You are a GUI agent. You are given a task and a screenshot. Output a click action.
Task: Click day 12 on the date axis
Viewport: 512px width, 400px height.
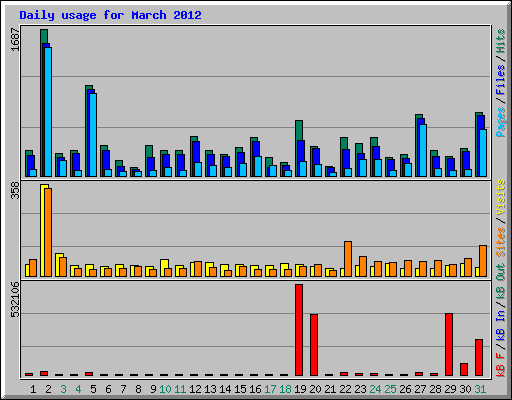point(195,389)
